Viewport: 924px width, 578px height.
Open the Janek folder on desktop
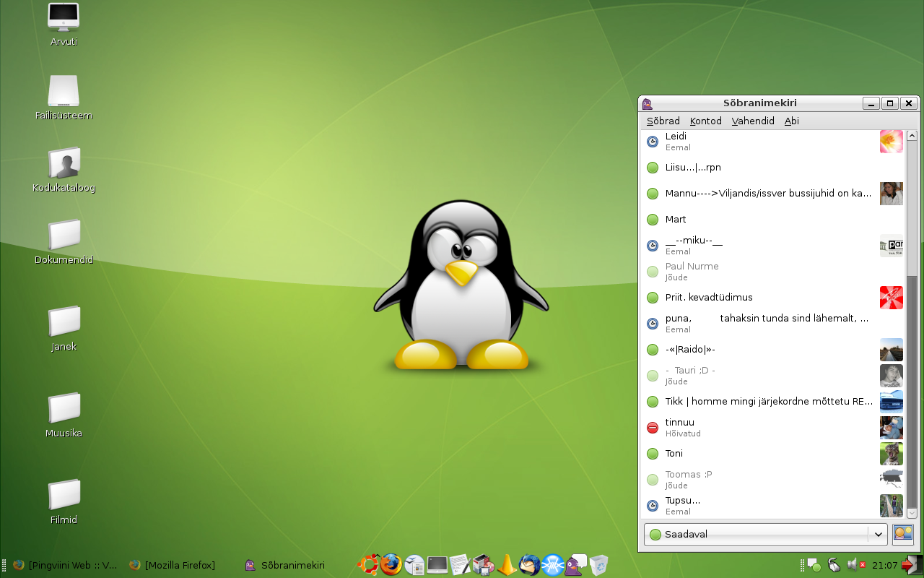coord(64,329)
